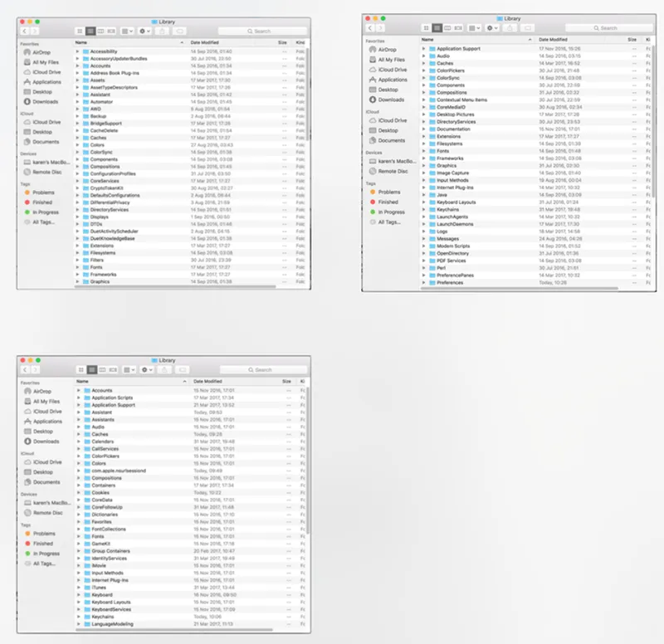
Task: Choose the red Finished tag in window listing Backup
Action: point(41,202)
